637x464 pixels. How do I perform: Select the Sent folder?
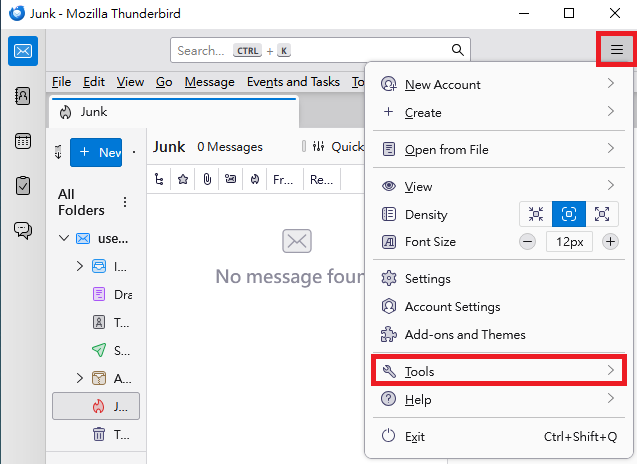point(96,350)
